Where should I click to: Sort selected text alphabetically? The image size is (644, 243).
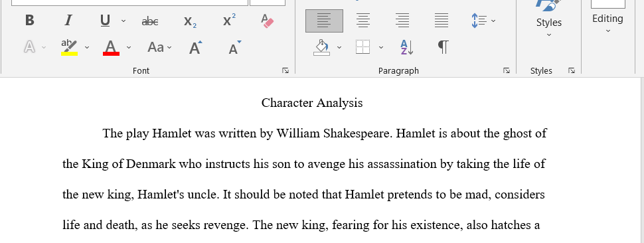(406, 48)
